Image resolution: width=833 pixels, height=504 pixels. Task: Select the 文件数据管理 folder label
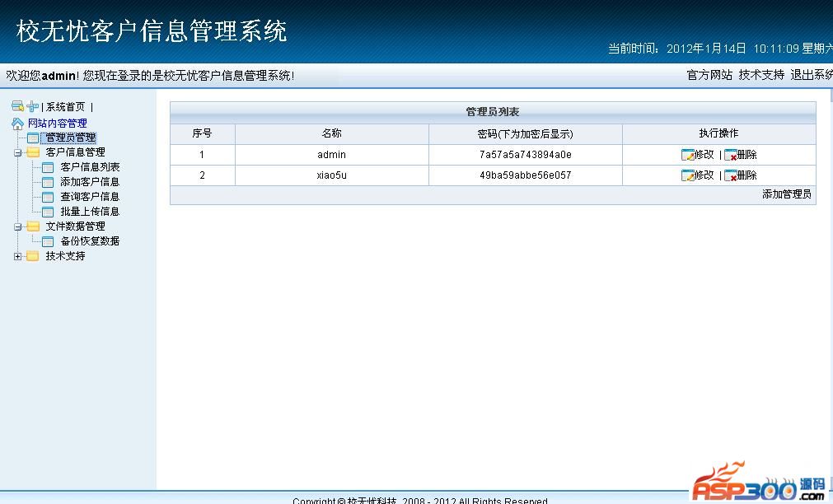pos(75,226)
